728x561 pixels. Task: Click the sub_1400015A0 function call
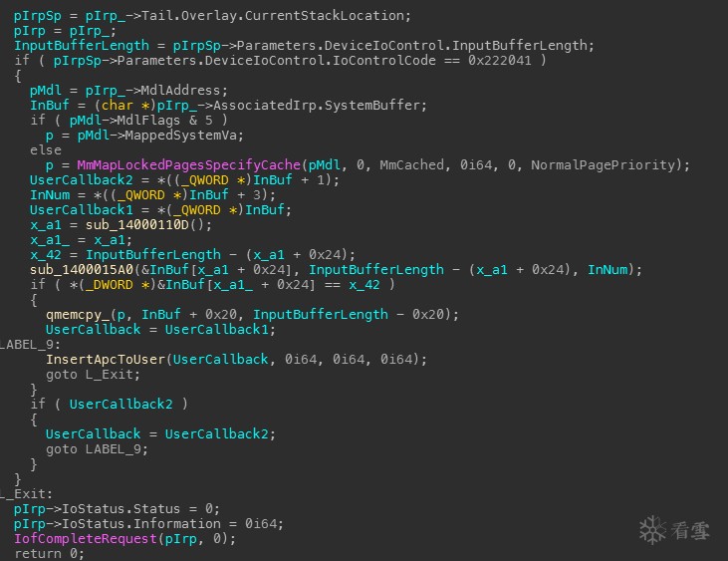(82, 270)
